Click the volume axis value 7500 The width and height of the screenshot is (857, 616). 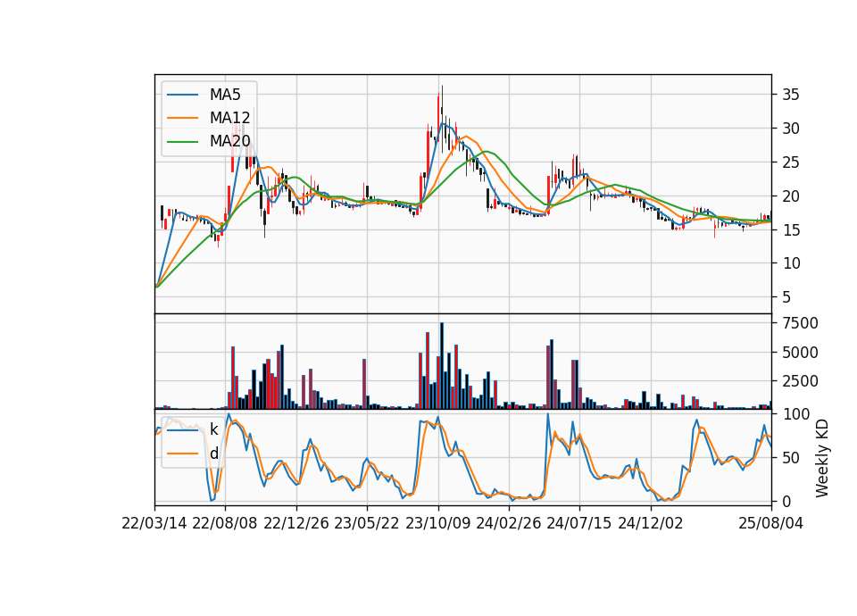click(x=800, y=323)
